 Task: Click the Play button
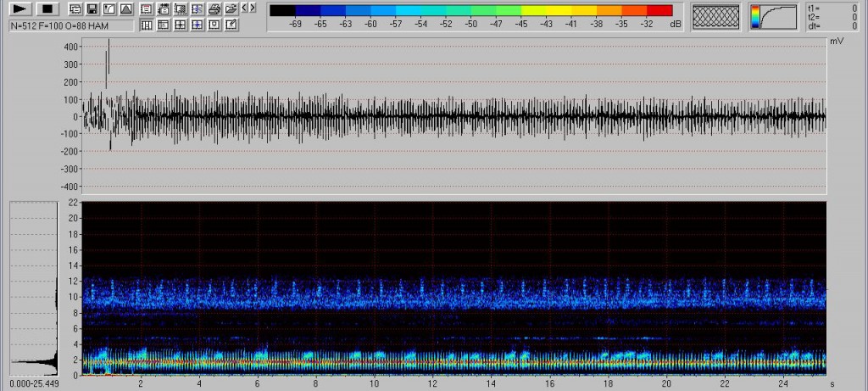(x=21, y=8)
